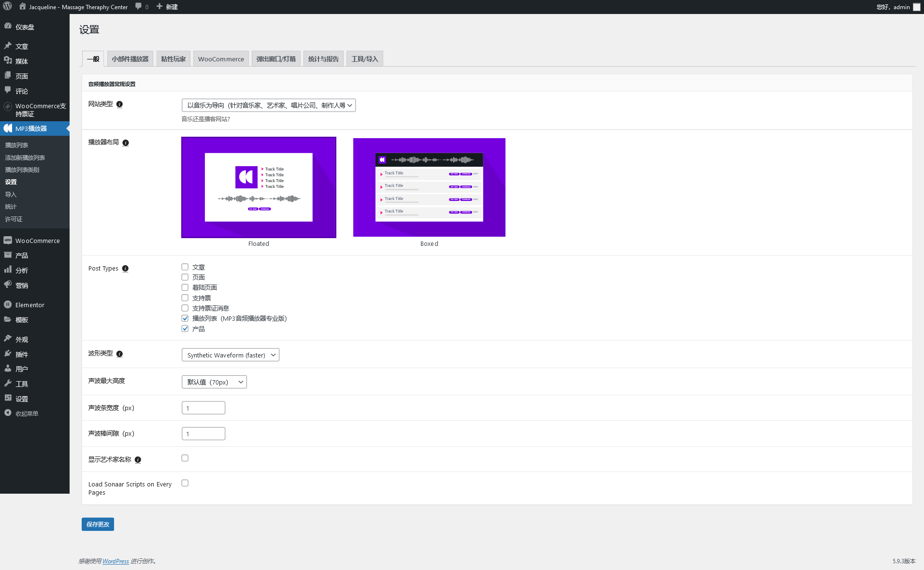Open the comments bubble icon in admin bar

(x=139, y=7)
